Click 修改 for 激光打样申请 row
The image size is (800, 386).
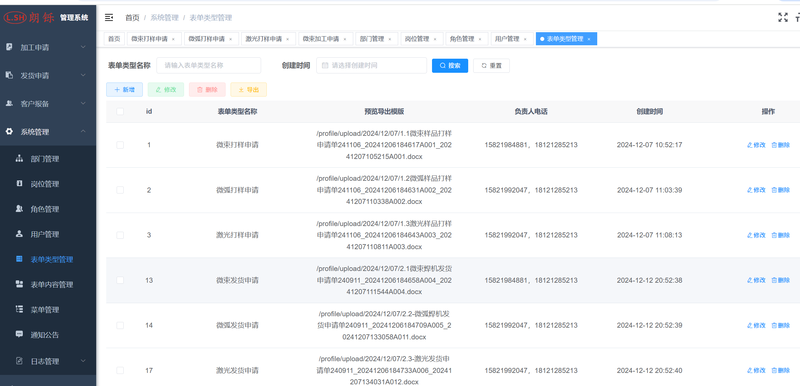pos(756,235)
